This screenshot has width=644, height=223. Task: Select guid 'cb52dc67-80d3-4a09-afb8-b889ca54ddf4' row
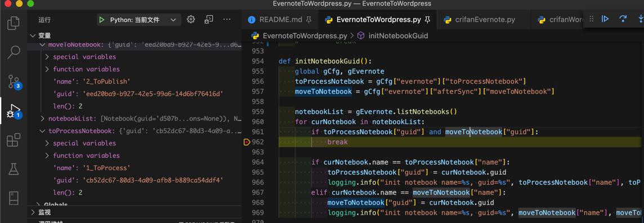click(x=135, y=180)
